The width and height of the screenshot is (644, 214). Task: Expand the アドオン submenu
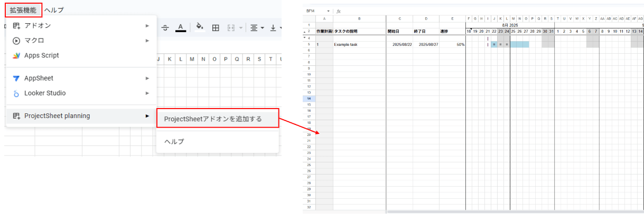38,25
